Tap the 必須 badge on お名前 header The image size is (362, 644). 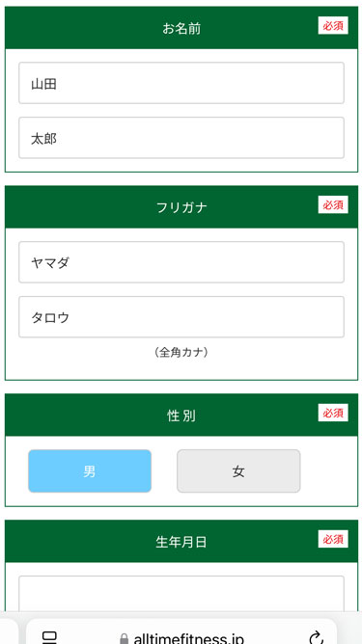333,25
